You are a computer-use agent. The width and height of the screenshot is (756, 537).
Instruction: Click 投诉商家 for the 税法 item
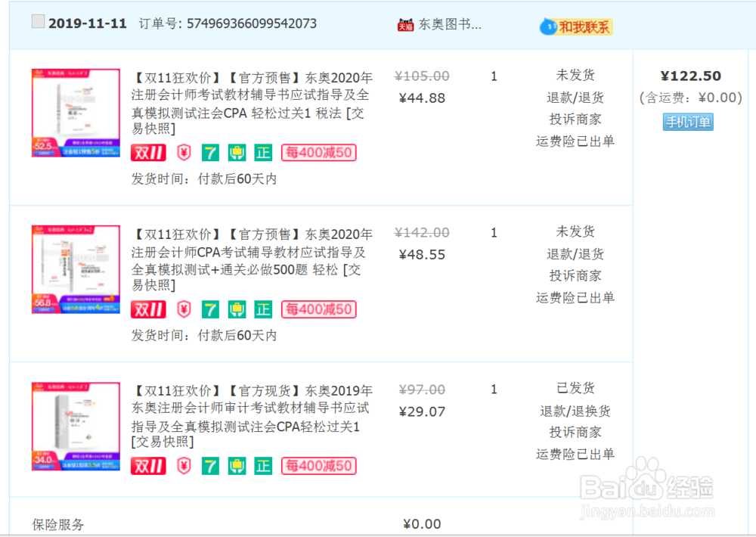[x=575, y=120]
